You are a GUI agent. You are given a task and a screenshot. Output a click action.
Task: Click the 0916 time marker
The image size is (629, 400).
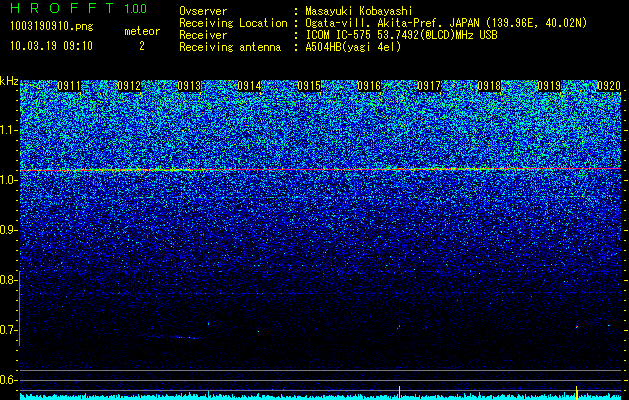click(x=369, y=86)
